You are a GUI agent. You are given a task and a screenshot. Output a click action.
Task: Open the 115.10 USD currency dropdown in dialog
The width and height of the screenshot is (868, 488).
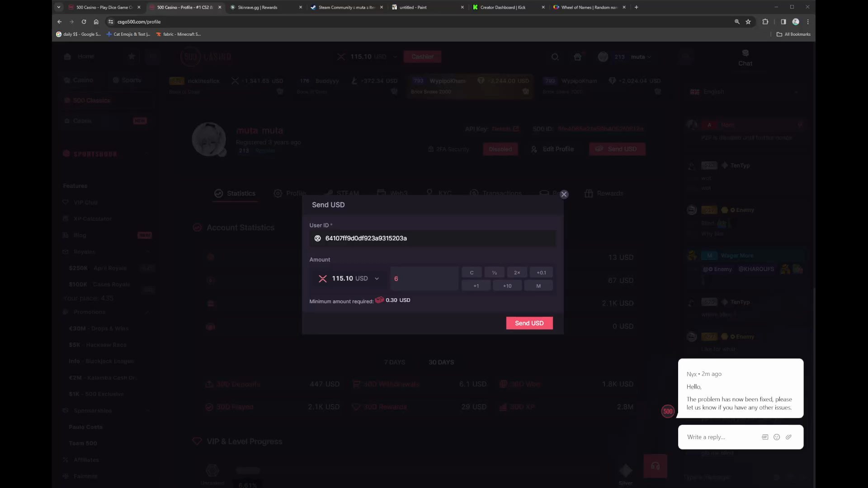coord(349,279)
